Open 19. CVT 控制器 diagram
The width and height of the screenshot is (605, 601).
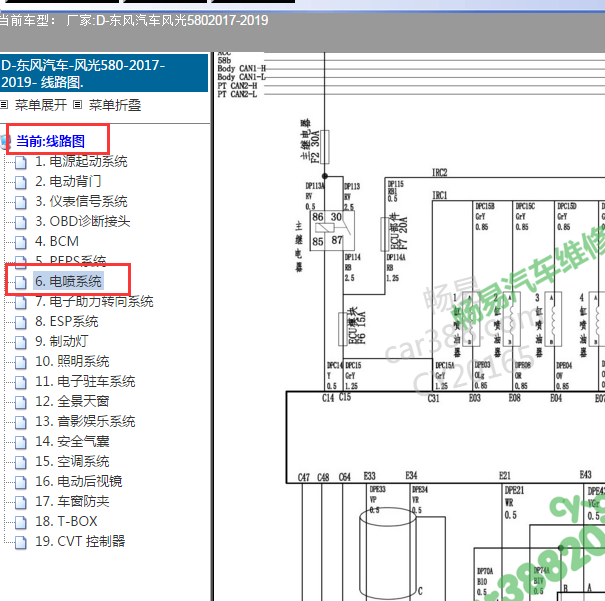tap(80, 542)
